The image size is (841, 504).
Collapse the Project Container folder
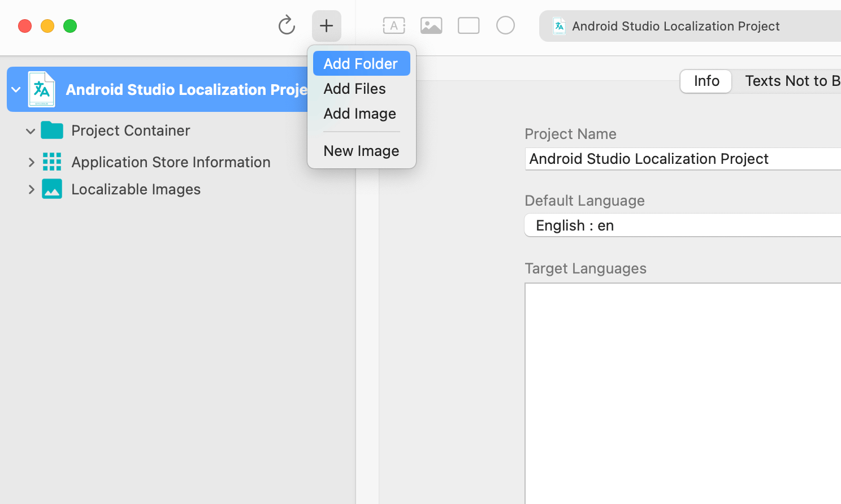point(31,131)
